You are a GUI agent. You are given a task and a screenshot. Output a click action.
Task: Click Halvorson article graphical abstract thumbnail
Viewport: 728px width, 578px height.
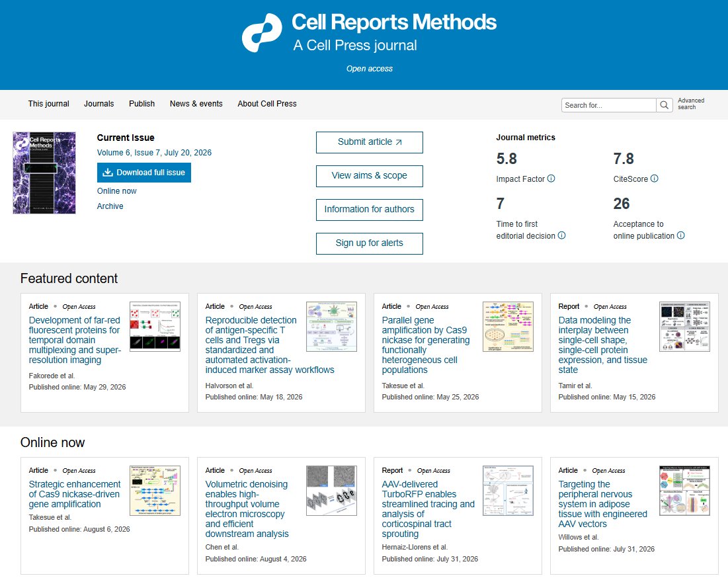[x=331, y=327]
